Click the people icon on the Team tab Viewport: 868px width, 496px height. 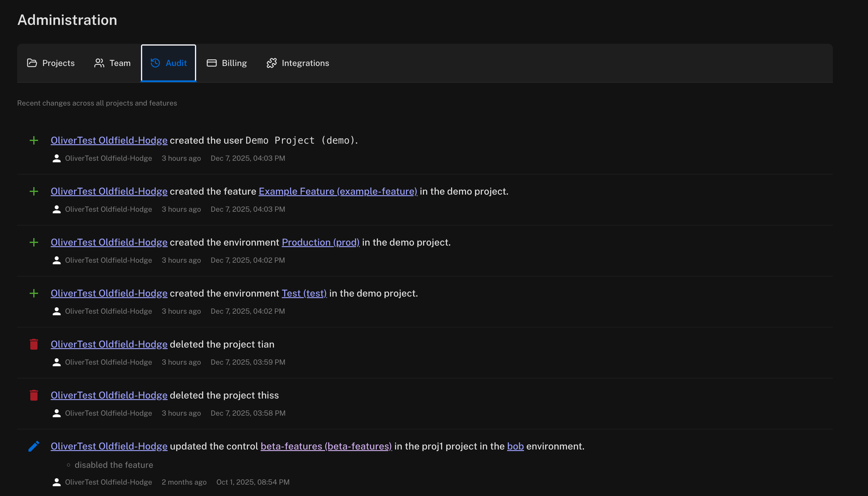coord(99,63)
